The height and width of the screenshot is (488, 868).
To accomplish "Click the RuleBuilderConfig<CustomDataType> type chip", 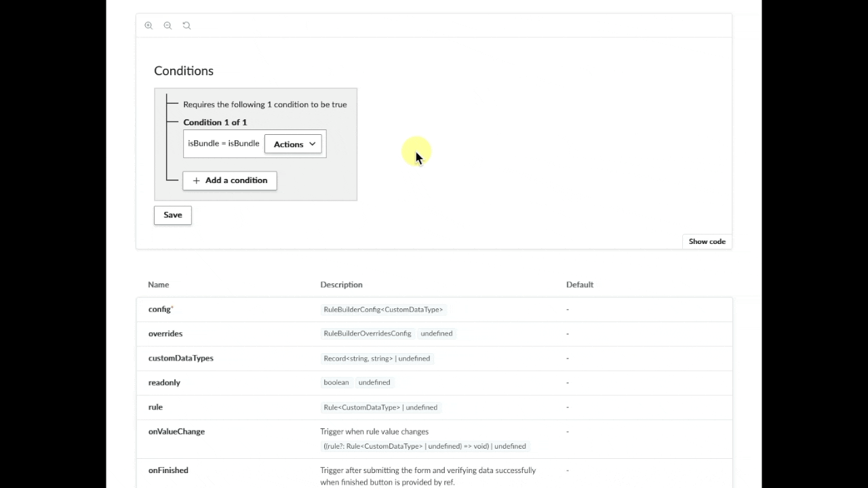I will [383, 310].
